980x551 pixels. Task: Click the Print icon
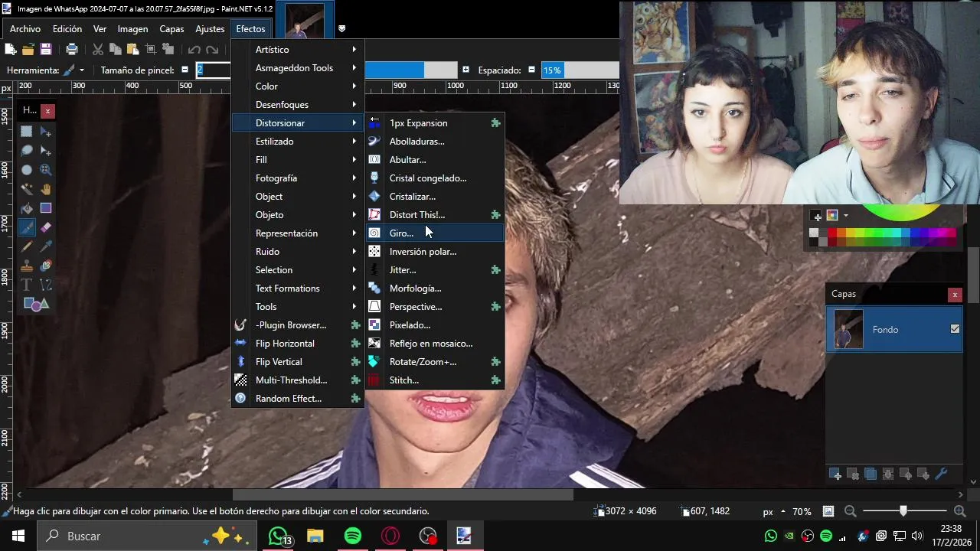pos(72,49)
